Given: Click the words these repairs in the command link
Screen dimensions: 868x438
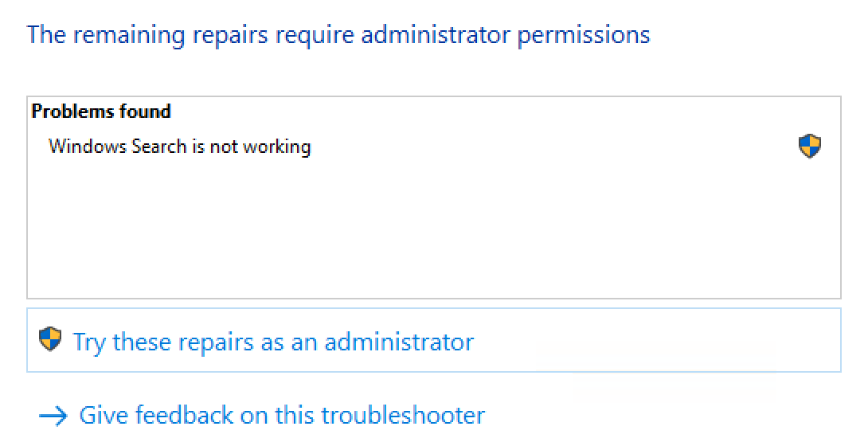Looking at the screenshot, I should (182, 342).
